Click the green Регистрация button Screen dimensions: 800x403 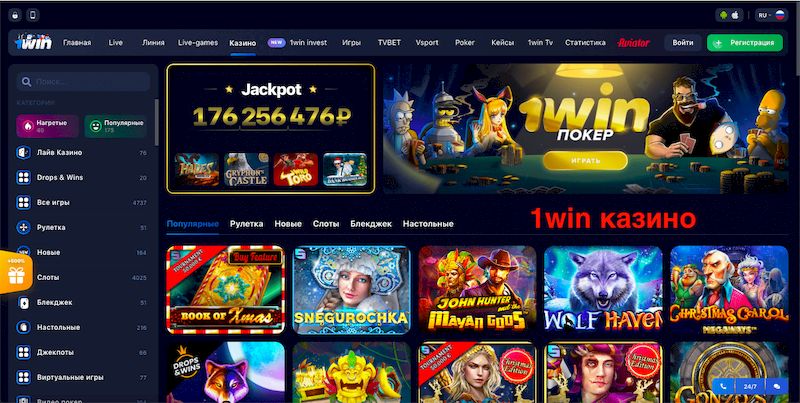pos(744,43)
